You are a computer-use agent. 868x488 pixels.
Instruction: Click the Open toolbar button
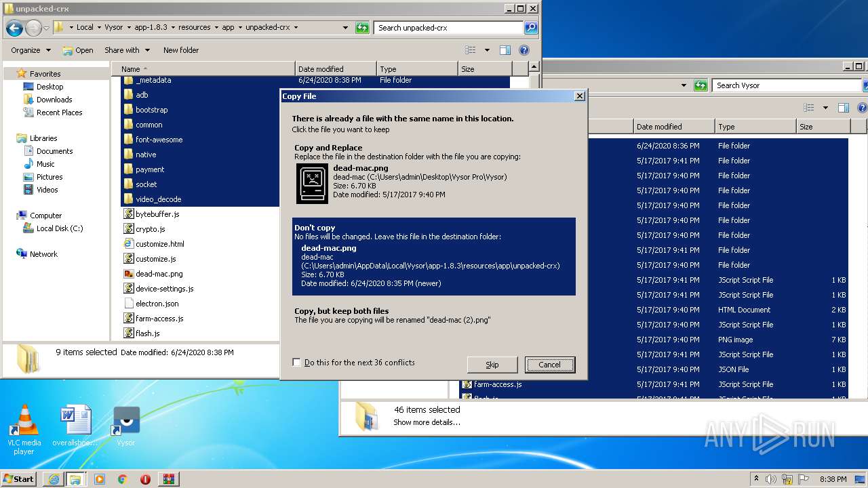tap(78, 50)
